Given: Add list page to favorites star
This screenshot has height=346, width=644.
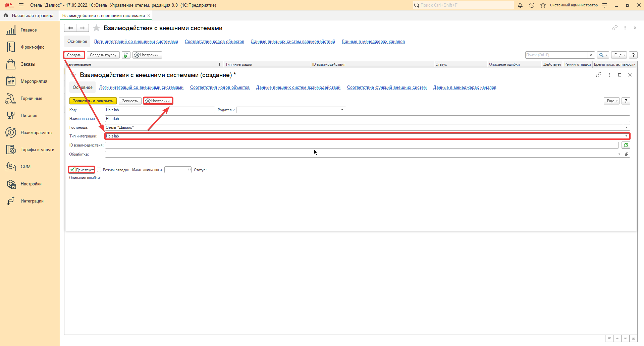Looking at the screenshot, I should (x=96, y=28).
